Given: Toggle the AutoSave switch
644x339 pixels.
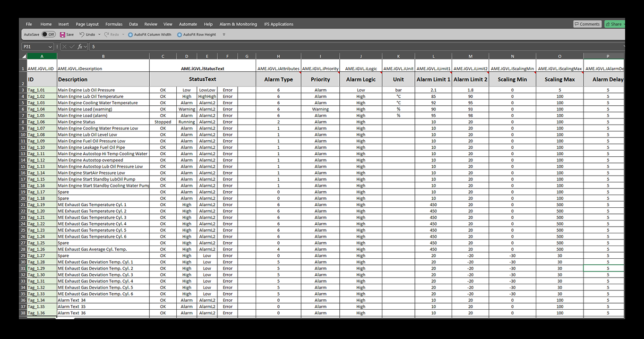Looking at the screenshot, I should coord(48,34).
